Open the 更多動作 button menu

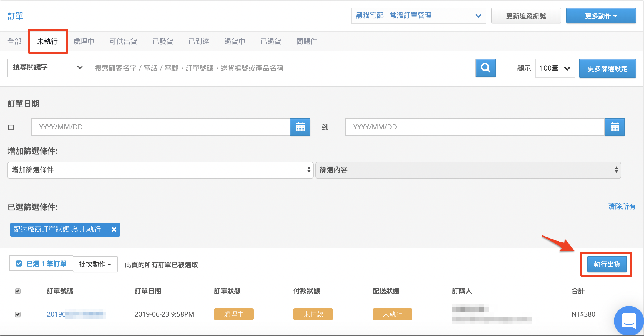(601, 16)
